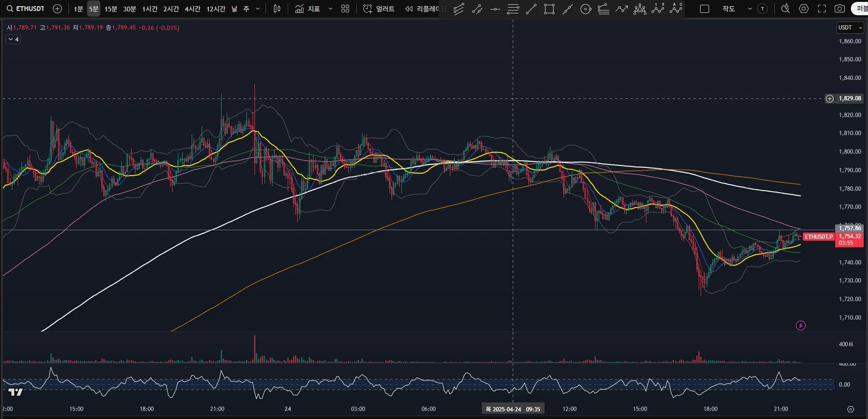This screenshot has height=419, width=868.
Task: Open the USDT currency dropdown
Action: point(850,28)
